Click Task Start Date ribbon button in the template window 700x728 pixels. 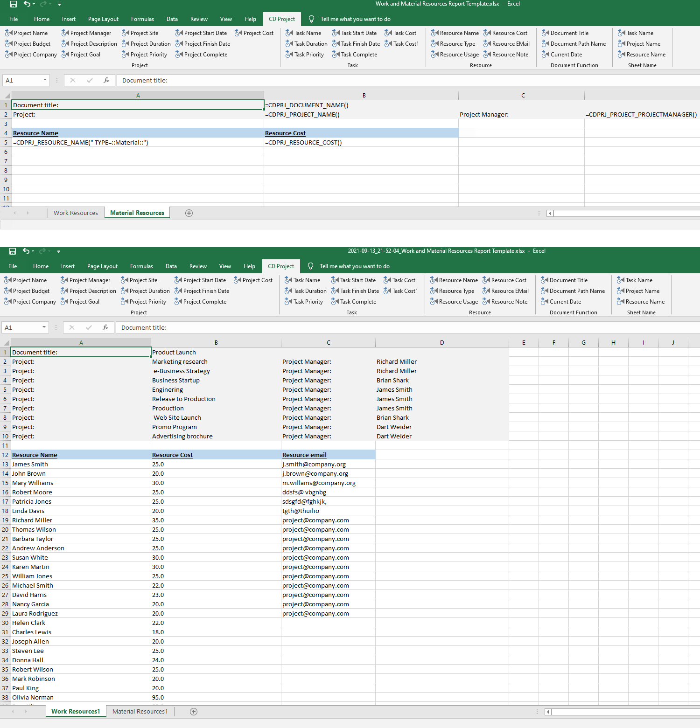click(x=355, y=33)
